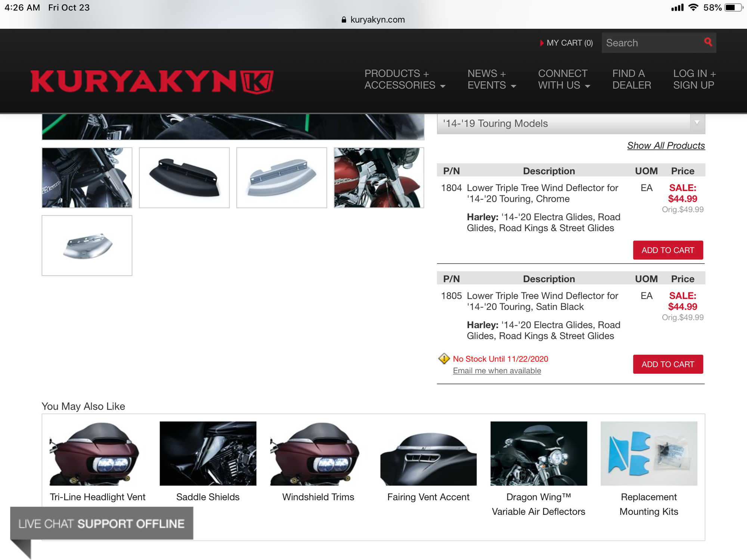Image resolution: width=747 pixels, height=560 pixels.
Task: Open the '14-'19 Touring Models dropdown
Action: pyautogui.click(x=571, y=124)
